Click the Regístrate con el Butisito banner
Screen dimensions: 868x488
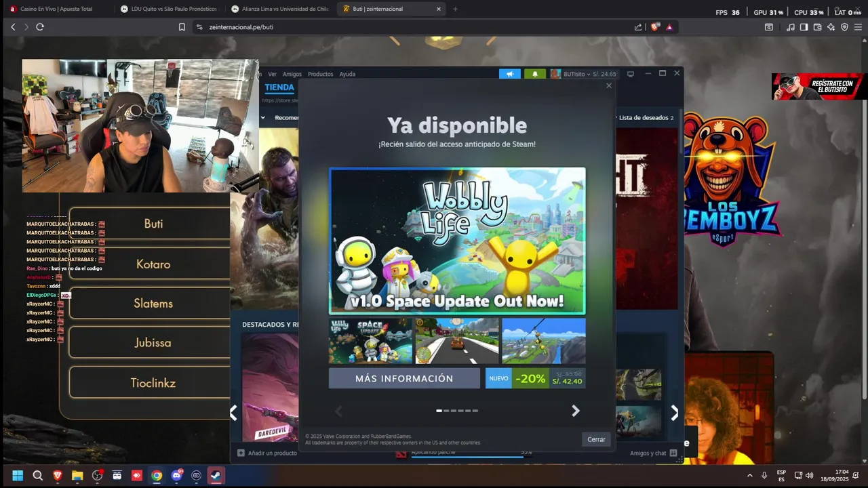pos(819,86)
